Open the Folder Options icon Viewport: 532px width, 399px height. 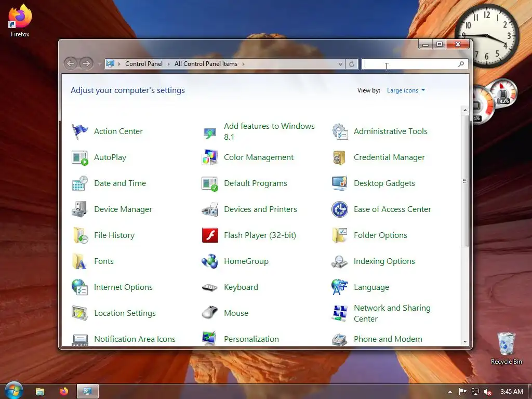coord(340,235)
